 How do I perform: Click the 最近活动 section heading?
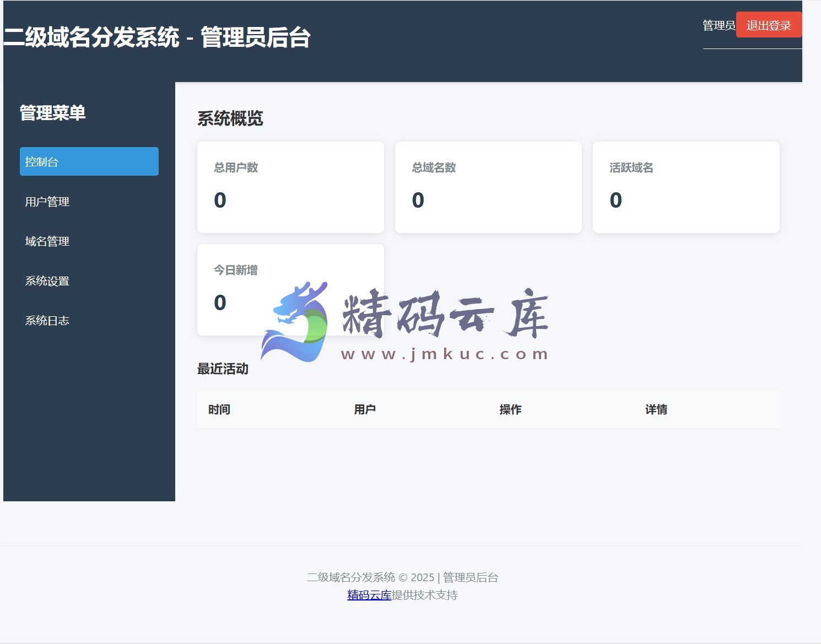click(x=223, y=369)
